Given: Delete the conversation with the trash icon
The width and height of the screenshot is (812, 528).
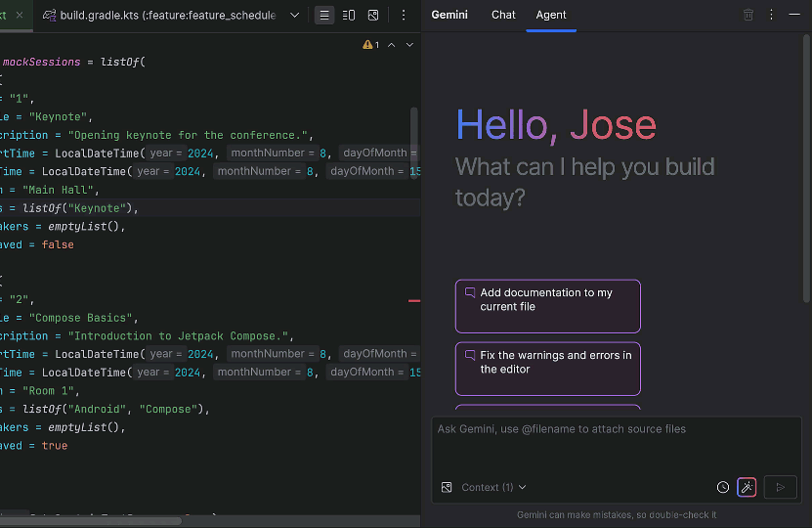Looking at the screenshot, I should pyautogui.click(x=748, y=15).
